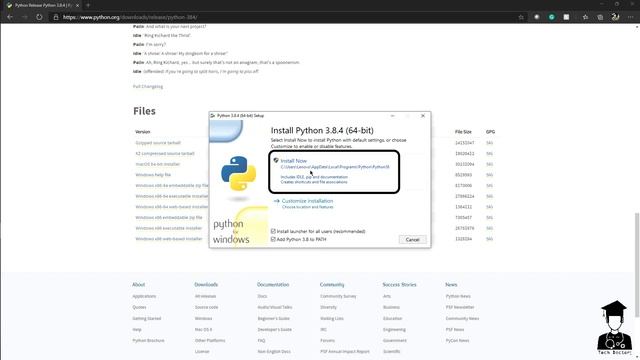The height and width of the screenshot is (360, 640).
Task: Open the Community footer heading
Action: pyautogui.click(x=332, y=284)
